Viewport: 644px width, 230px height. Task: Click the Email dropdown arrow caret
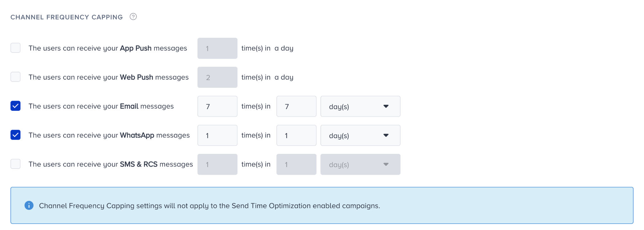click(386, 106)
